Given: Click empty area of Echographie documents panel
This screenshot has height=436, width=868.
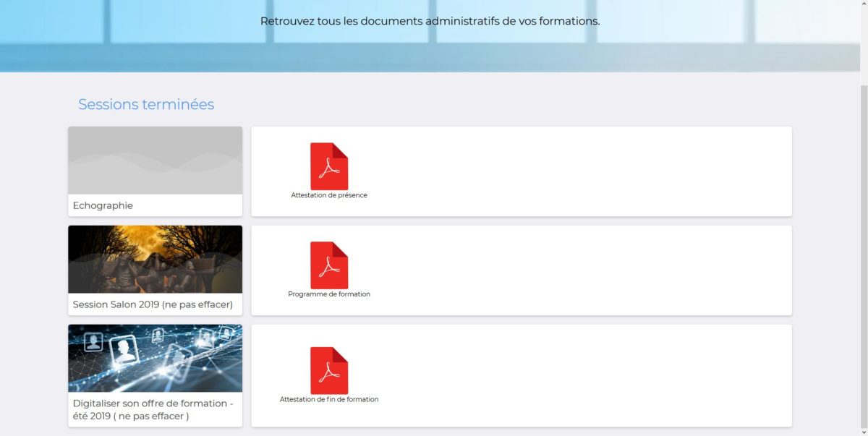Looking at the screenshot, I should point(579,171).
